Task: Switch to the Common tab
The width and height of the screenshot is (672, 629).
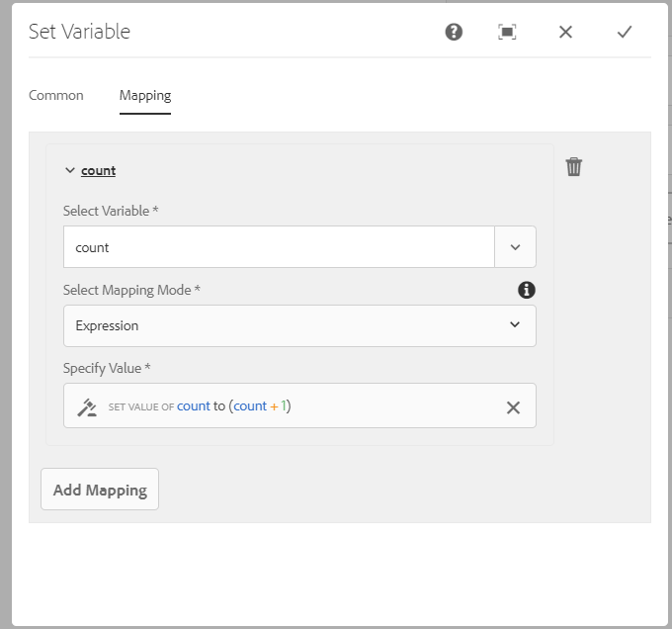Action: point(56,95)
